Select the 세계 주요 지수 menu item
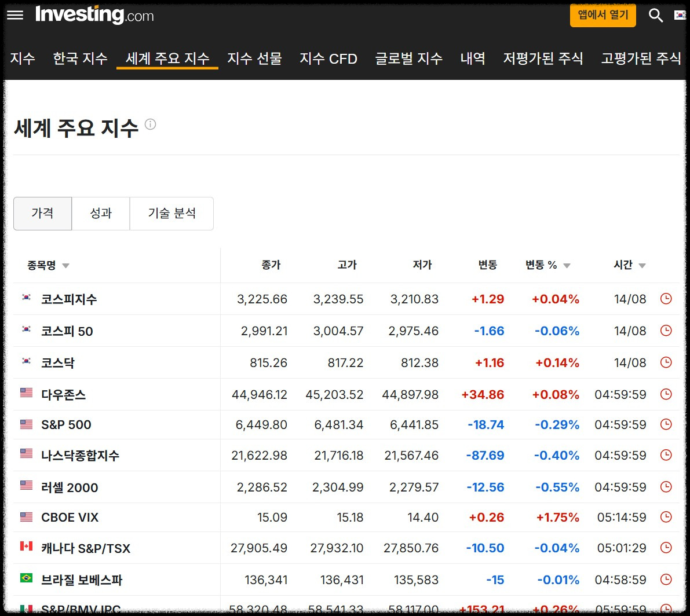 [167, 58]
